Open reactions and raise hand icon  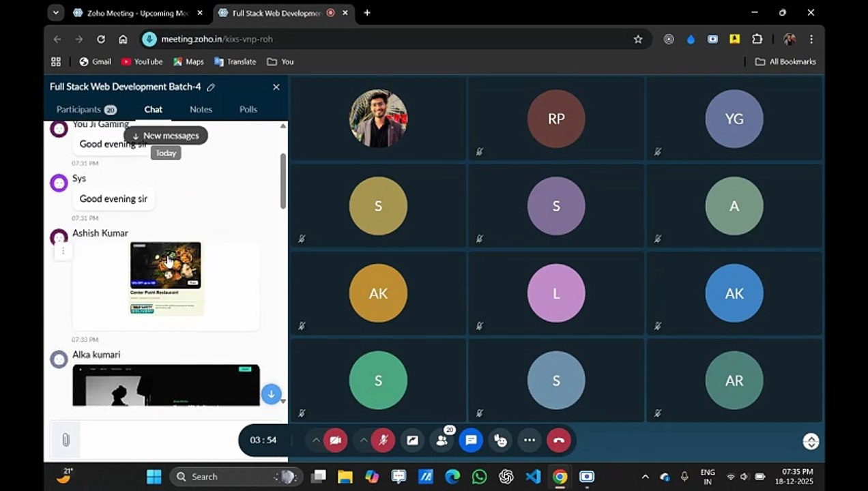pos(500,441)
